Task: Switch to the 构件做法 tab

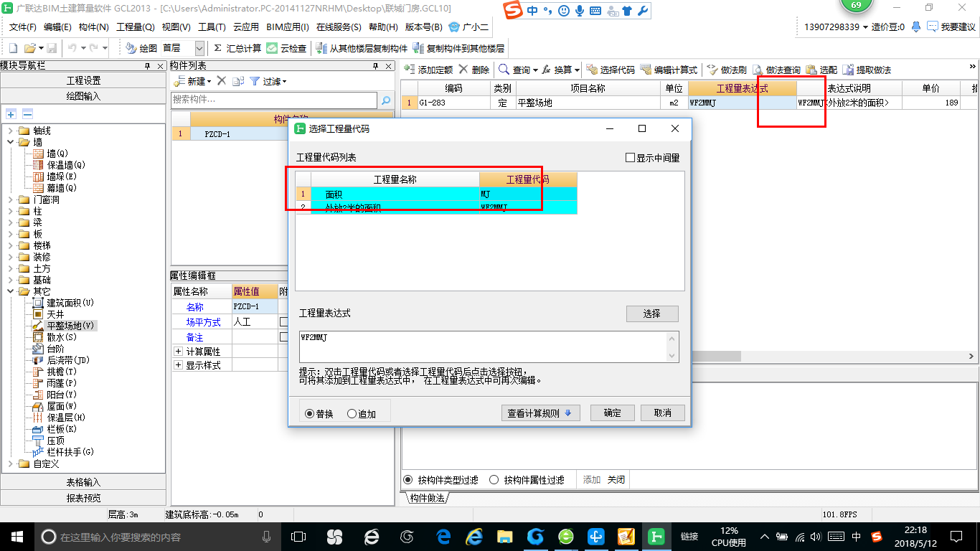Action: [x=428, y=497]
